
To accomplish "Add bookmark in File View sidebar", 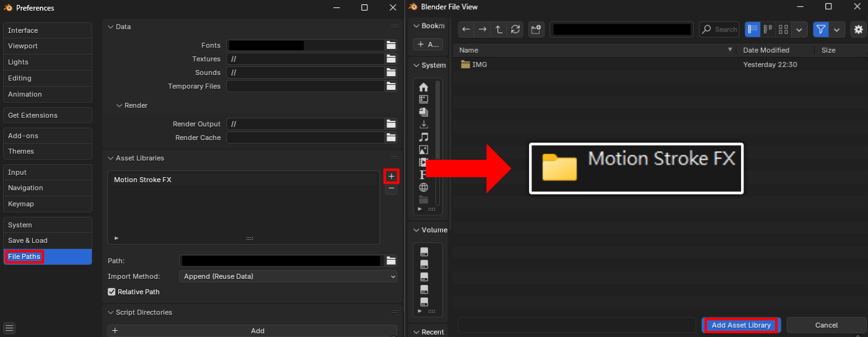I will (x=427, y=45).
